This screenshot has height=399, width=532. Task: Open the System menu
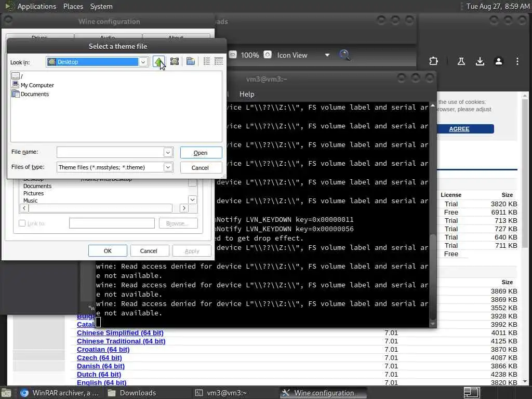tap(101, 6)
